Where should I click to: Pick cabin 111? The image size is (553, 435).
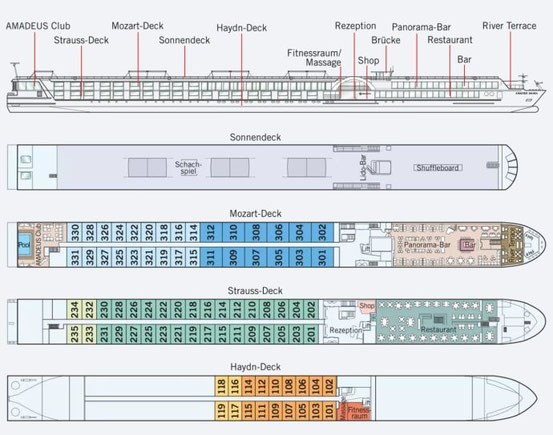[262, 411]
